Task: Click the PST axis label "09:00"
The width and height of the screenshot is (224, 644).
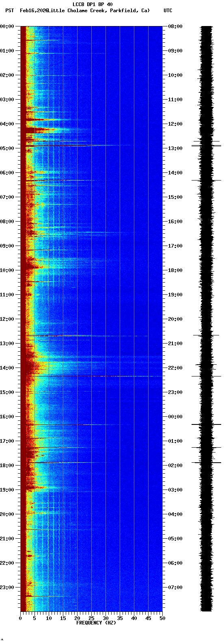Action: pyautogui.click(x=7, y=246)
